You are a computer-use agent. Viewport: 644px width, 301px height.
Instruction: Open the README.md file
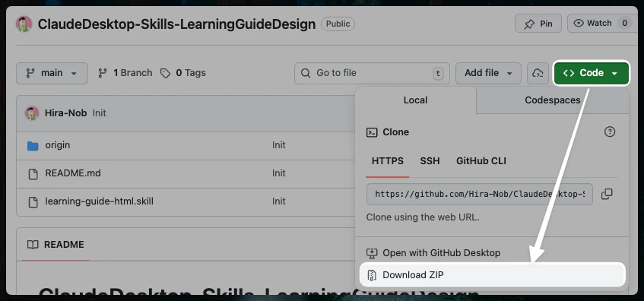[x=73, y=173]
